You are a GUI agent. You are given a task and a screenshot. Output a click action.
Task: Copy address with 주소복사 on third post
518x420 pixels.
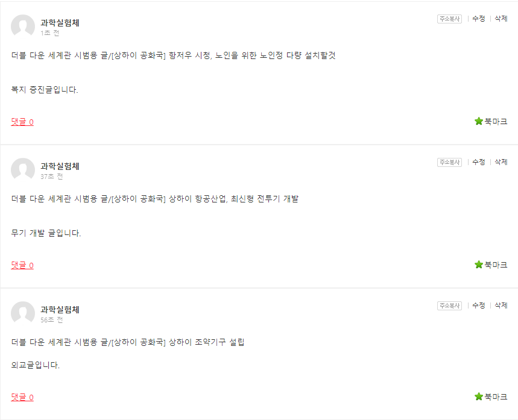click(x=449, y=306)
